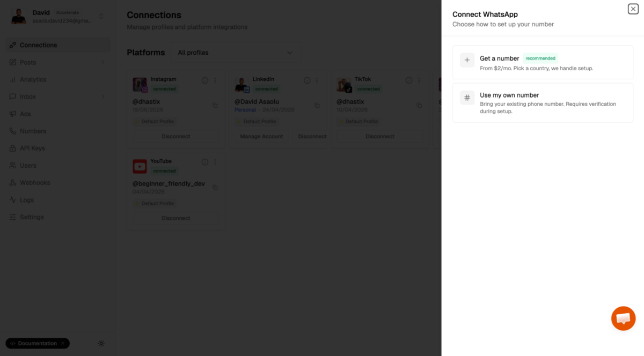Click the Instagram card info icon

[205, 80]
